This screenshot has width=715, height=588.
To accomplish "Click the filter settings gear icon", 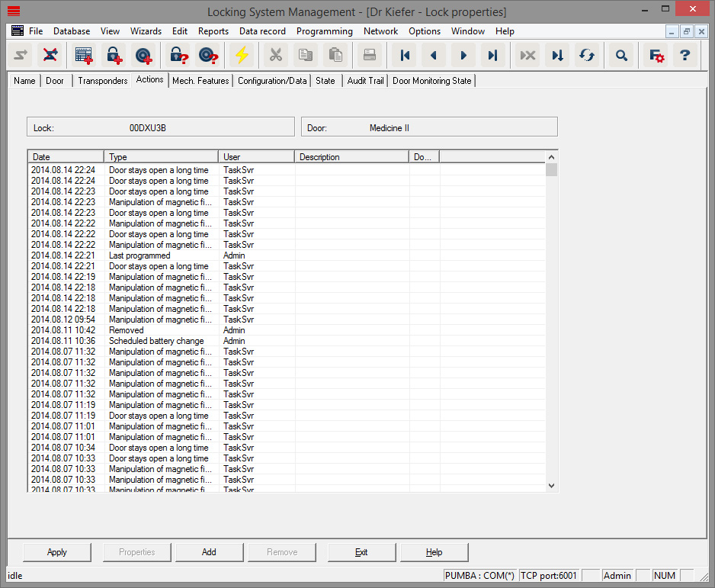I will pos(654,55).
